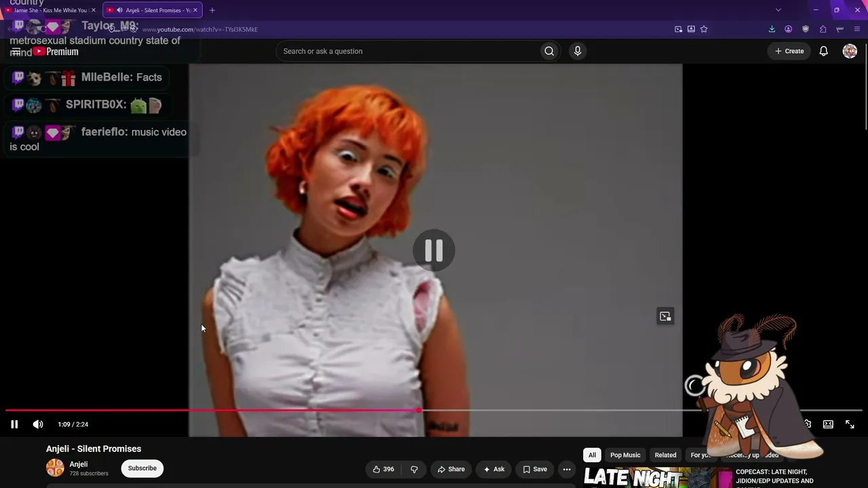Bookmark this page with the star

pyautogui.click(x=704, y=29)
